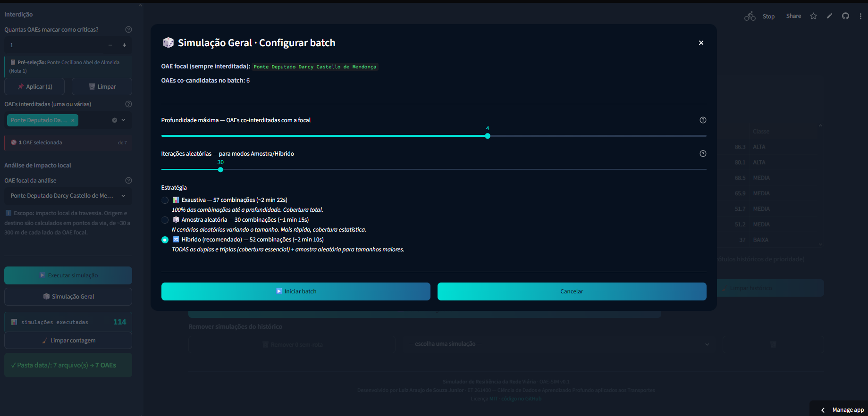Click Limpar contagem button
The height and width of the screenshot is (416, 868).
(68, 341)
